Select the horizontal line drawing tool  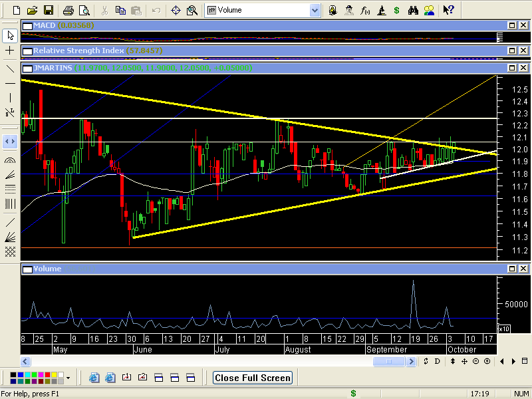[x=10, y=83]
